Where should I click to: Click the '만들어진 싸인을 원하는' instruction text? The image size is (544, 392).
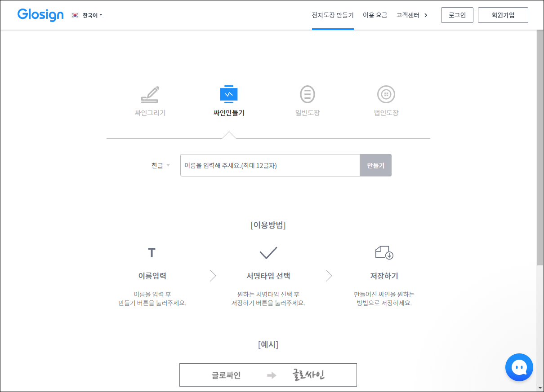(x=384, y=295)
